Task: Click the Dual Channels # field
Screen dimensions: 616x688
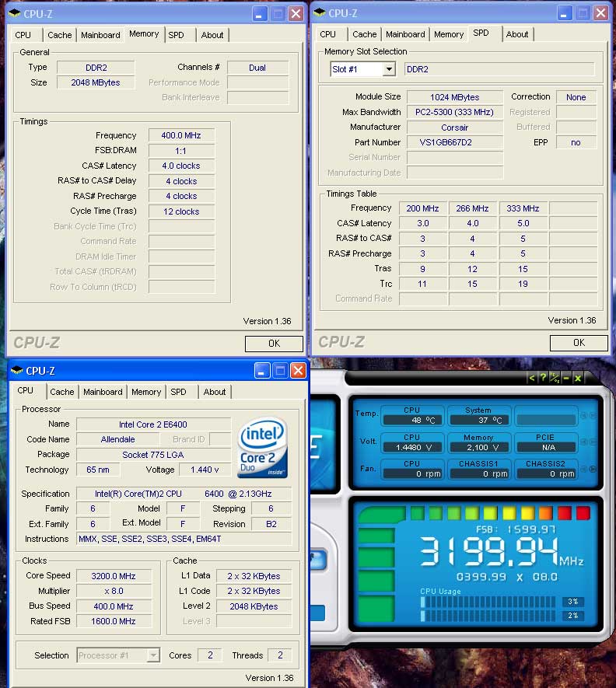Action: coord(257,68)
